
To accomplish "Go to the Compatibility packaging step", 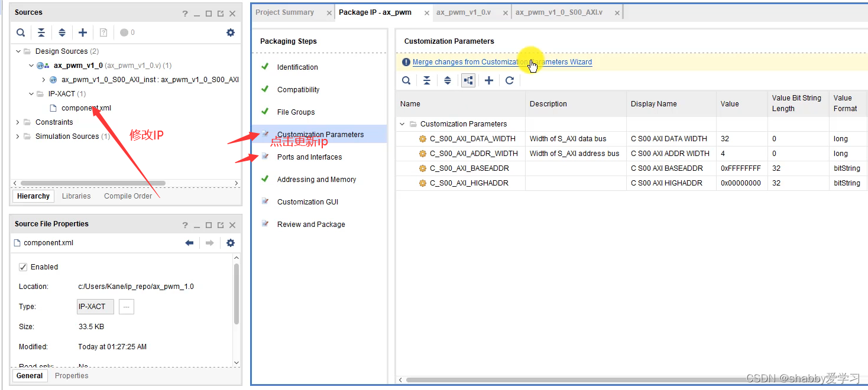I will pos(298,90).
